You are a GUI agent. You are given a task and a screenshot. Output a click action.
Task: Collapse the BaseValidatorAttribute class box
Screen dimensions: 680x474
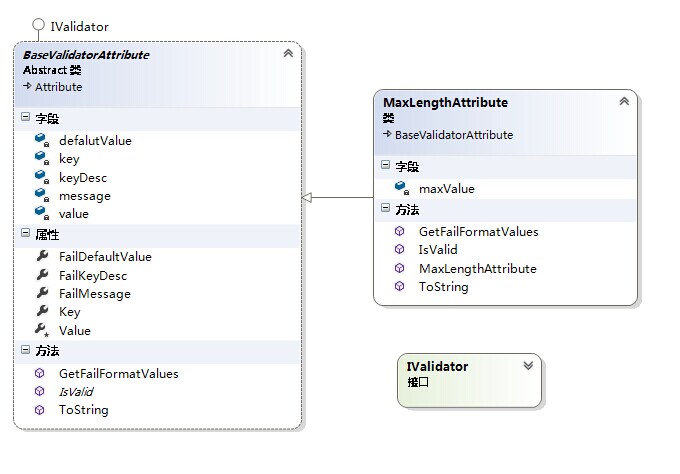tap(288, 54)
